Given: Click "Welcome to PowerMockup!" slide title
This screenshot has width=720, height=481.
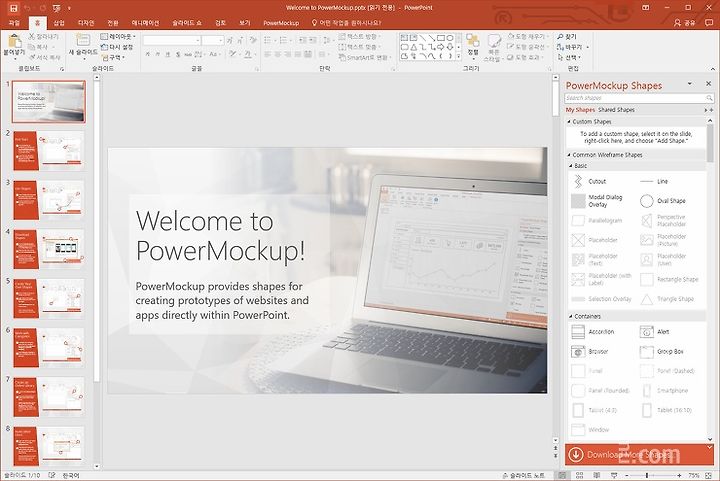Looking at the screenshot, I should (x=220, y=236).
